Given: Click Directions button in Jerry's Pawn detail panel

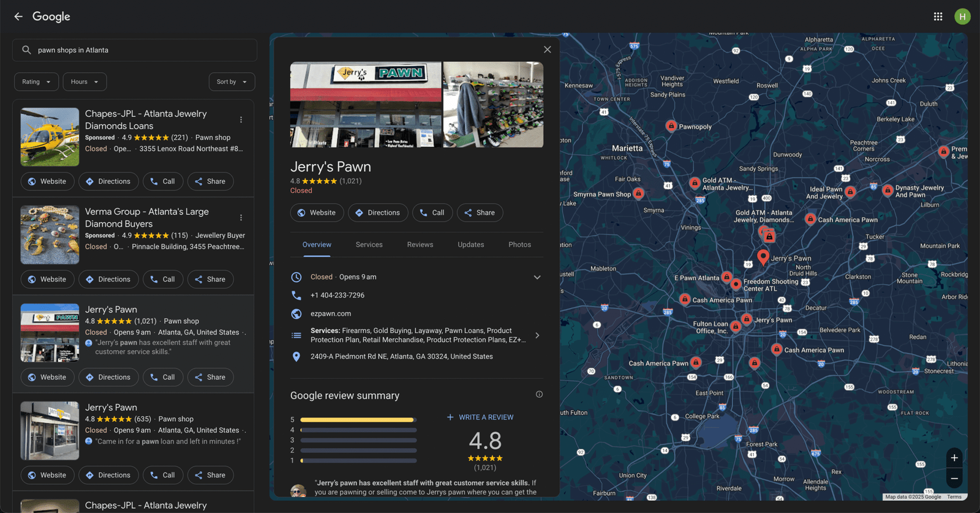Looking at the screenshot, I should click(378, 212).
